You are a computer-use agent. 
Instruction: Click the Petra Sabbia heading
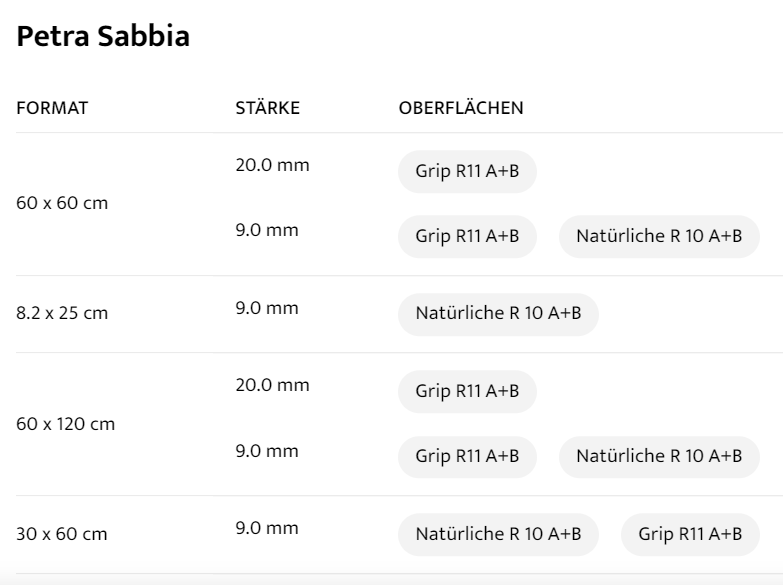(x=104, y=38)
